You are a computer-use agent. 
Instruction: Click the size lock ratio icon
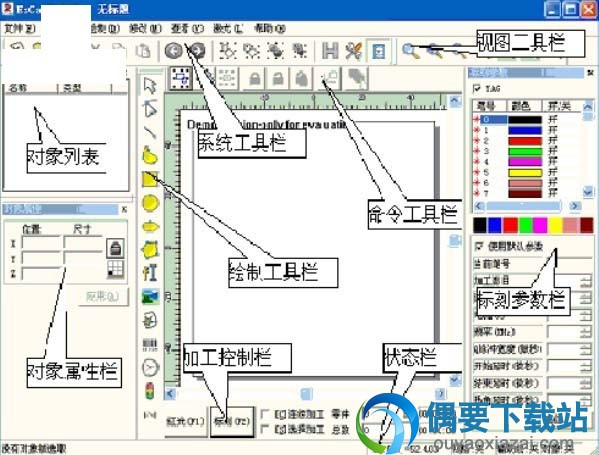coord(115,248)
